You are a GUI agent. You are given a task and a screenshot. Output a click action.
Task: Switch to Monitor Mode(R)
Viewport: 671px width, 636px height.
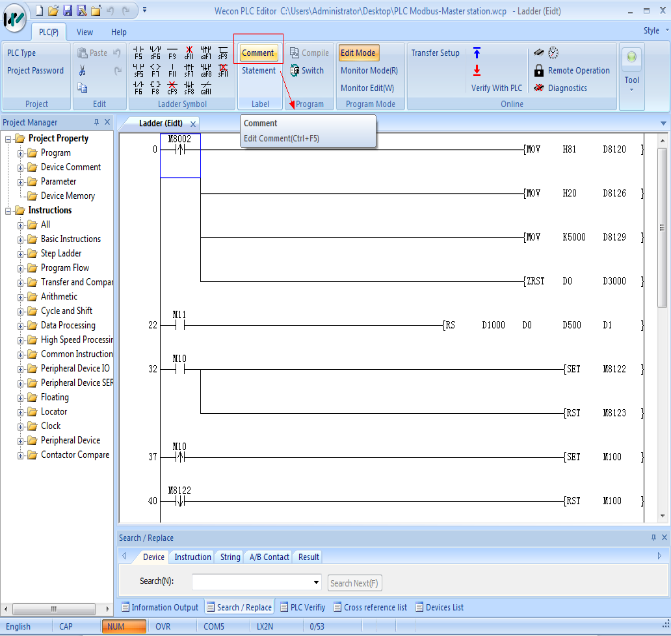pyautogui.click(x=369, y=70)
